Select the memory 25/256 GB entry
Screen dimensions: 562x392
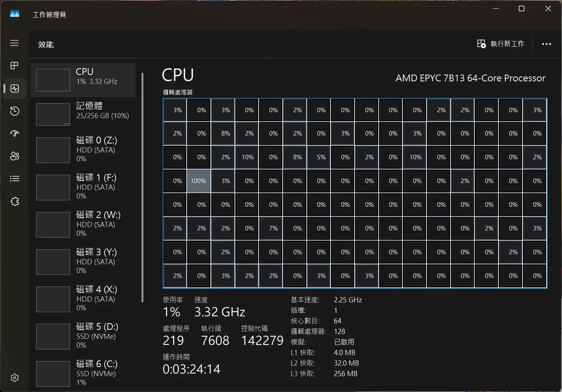tap(83, 114)
